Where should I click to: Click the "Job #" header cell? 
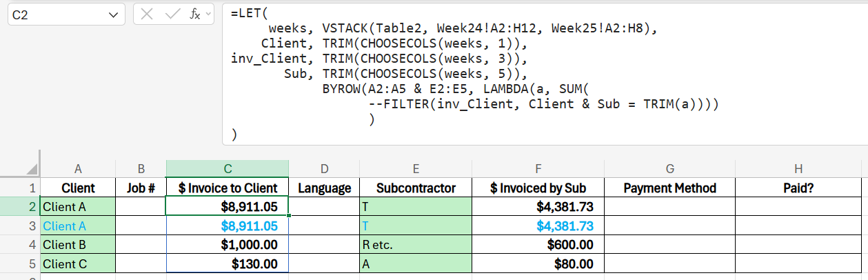tap(141, 188)
